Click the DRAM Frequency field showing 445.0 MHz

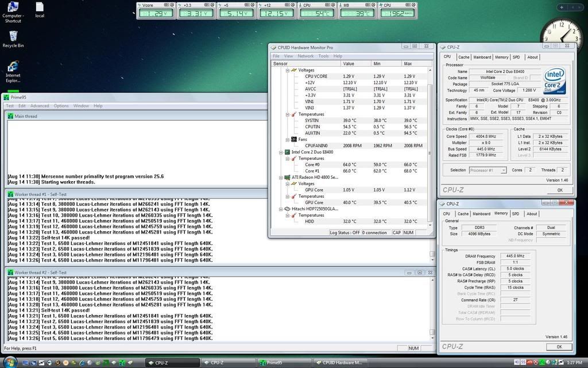click(516, 256)
